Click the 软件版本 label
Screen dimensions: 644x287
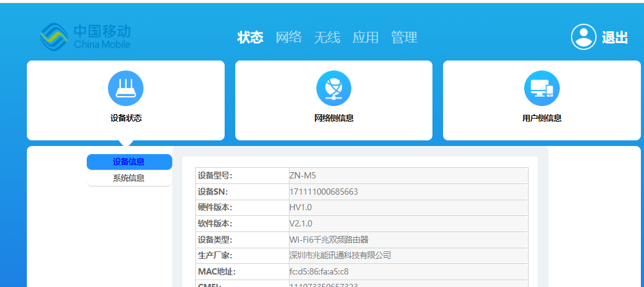tap(215, 224)
